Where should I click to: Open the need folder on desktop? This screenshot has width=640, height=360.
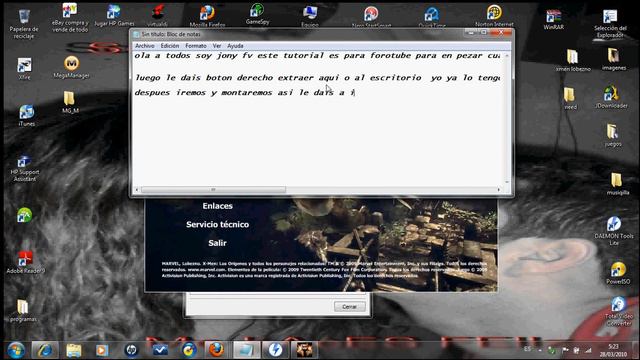click(570, 99)
